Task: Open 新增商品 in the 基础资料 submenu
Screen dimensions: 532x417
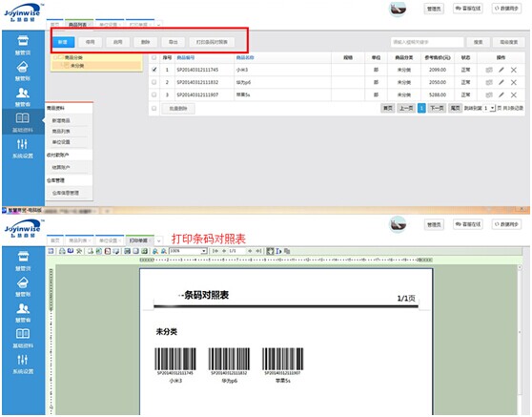Action: [61, 120]
